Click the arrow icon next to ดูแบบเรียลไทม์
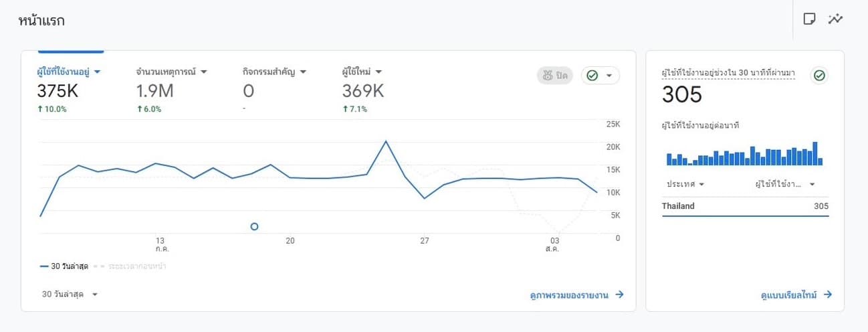This screenshot has height=332, width=868. (x=828, y=295)
